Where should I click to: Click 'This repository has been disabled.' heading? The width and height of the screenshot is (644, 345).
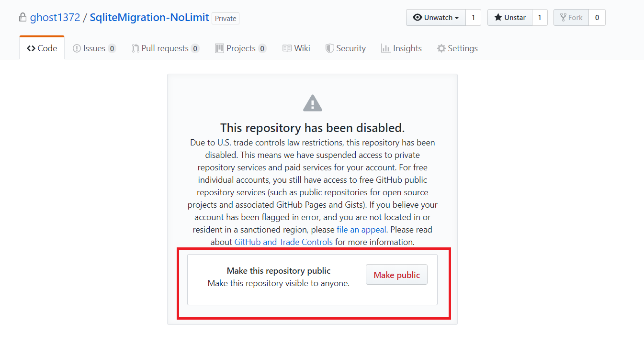[313, 128]
